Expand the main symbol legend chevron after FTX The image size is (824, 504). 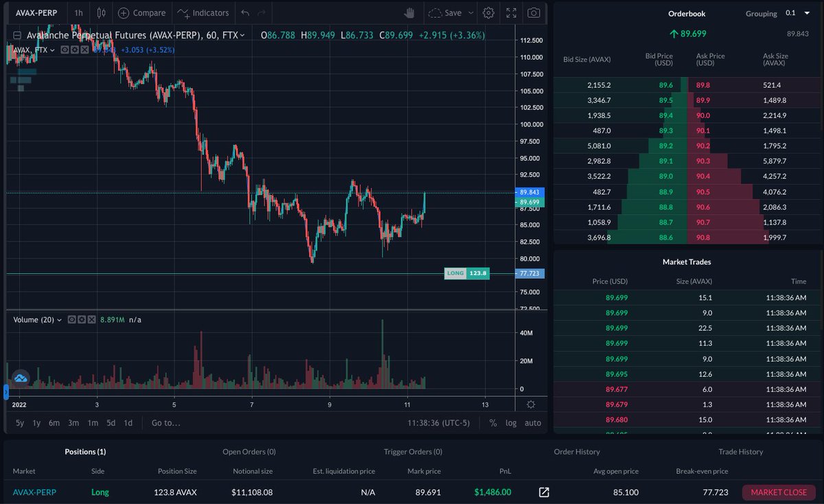(242, 35)
